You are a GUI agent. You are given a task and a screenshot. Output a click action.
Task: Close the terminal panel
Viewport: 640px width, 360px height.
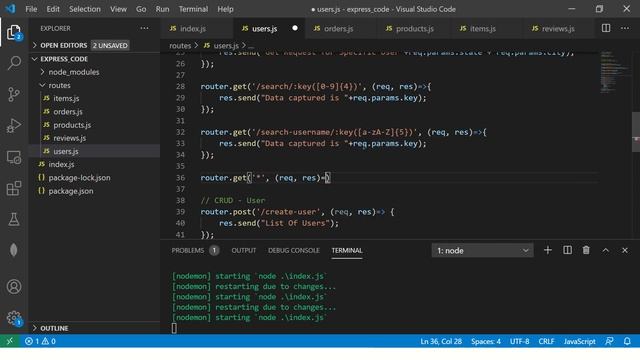625,250
